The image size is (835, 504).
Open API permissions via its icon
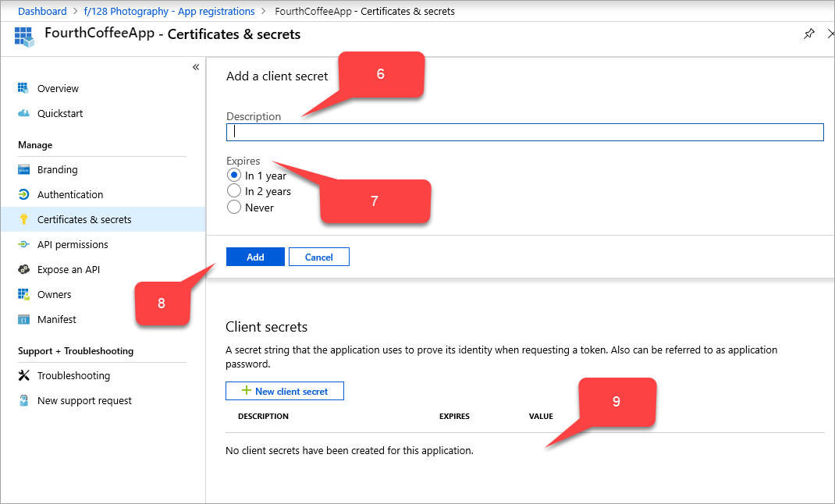click(x=25, y=244)
